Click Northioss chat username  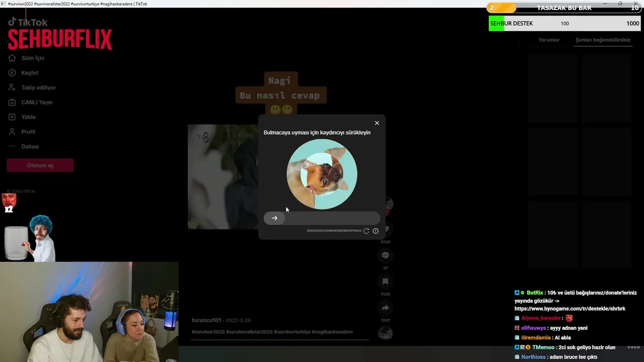[533, 357]
